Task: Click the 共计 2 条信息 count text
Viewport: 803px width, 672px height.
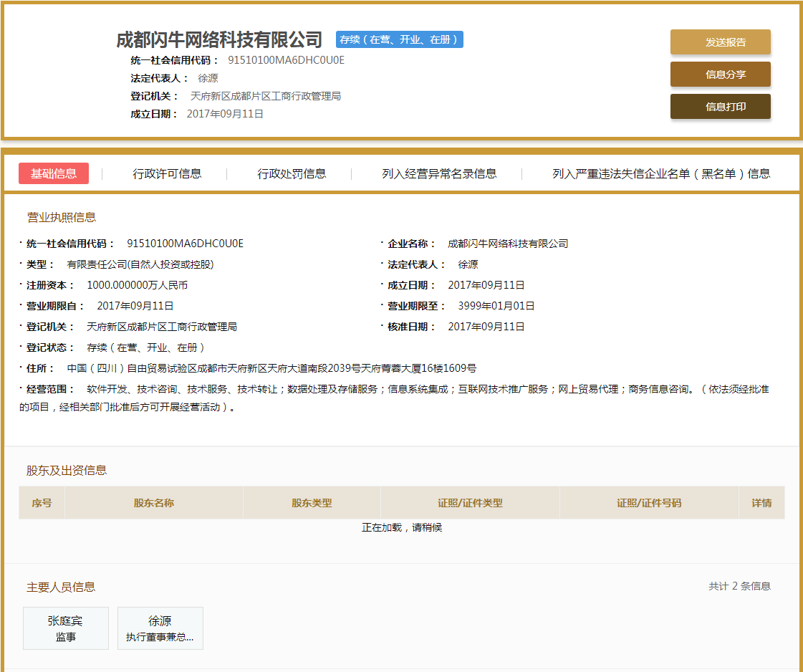Action: click(739, 586)
